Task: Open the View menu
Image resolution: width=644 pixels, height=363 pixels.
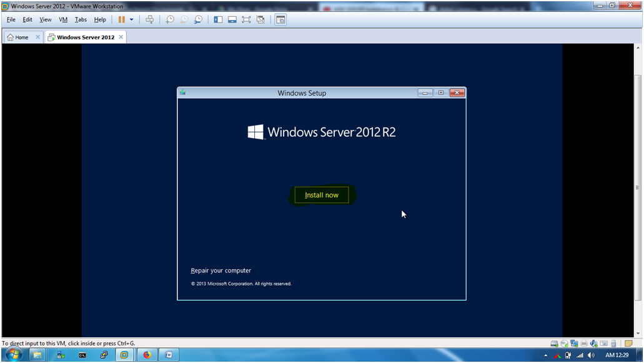Action: click(45, 20)
